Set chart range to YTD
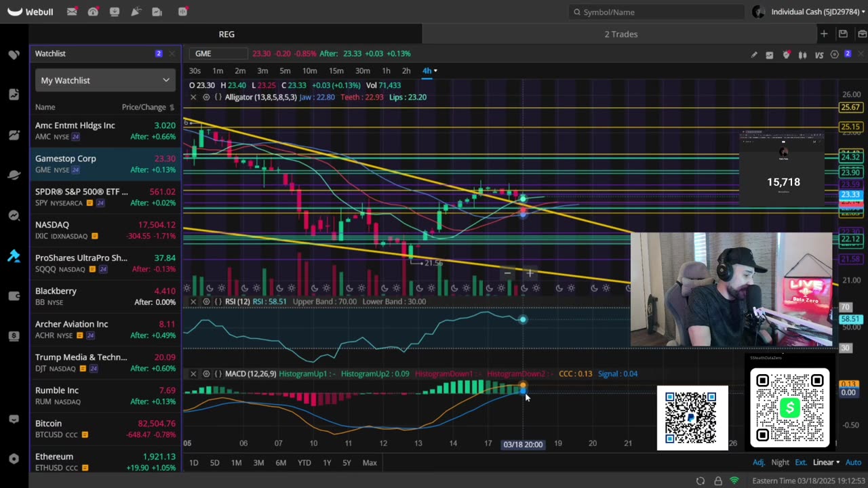Image resolution: width=868 pixels, height=488 pixels. (x=304, y=462)
